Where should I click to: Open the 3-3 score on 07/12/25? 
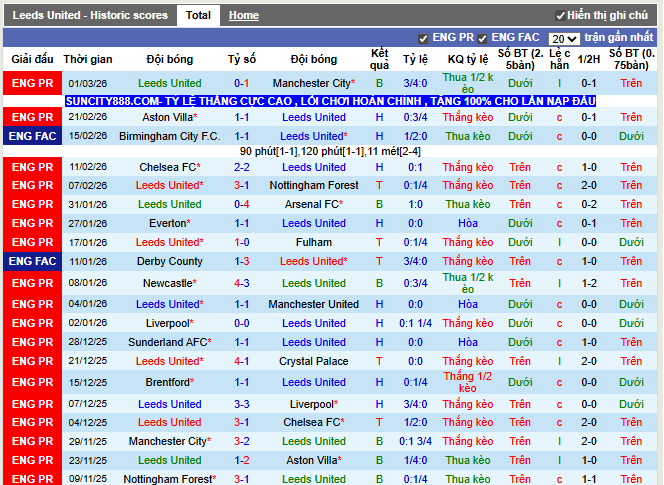(x=242, y=405)
